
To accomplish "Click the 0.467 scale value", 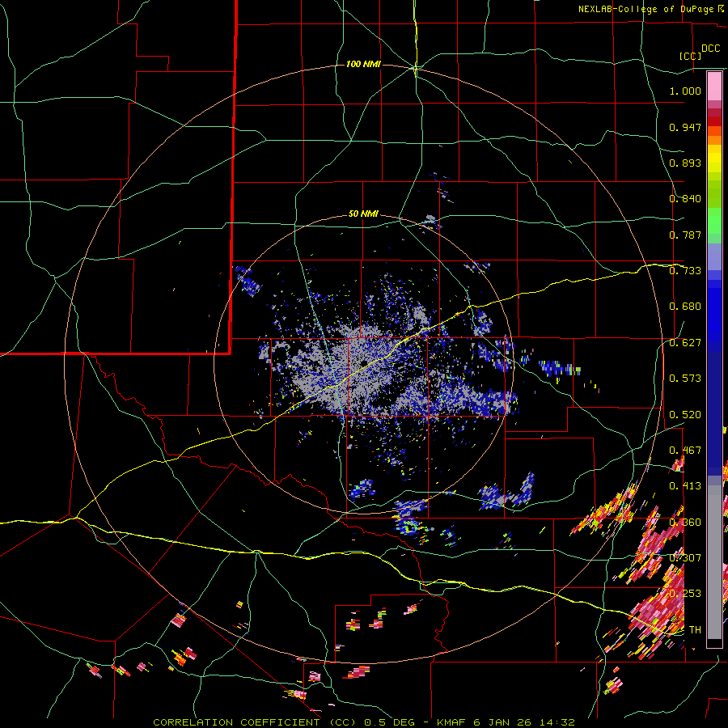I will 685,451.
